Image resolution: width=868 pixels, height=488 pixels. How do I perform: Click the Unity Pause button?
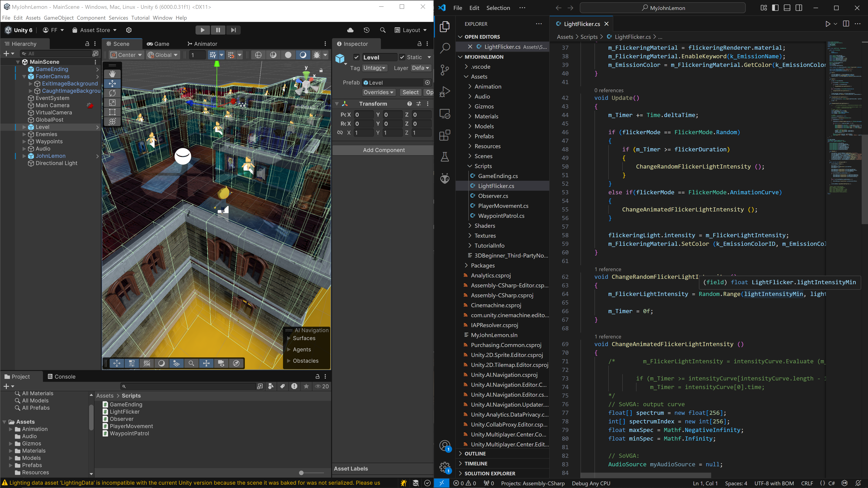tap(218, 30)
